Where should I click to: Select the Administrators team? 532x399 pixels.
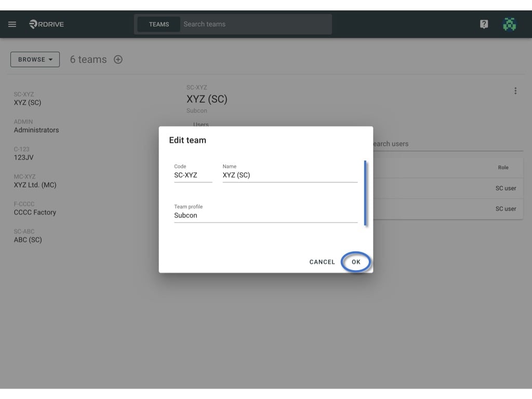tap(36, 126)
